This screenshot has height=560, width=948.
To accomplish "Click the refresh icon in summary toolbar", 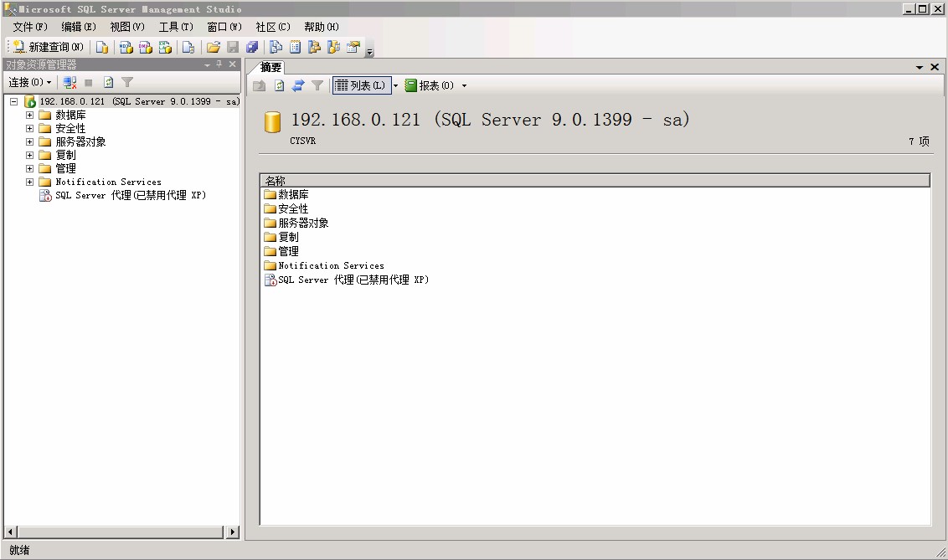I will [x=279, y=85].
